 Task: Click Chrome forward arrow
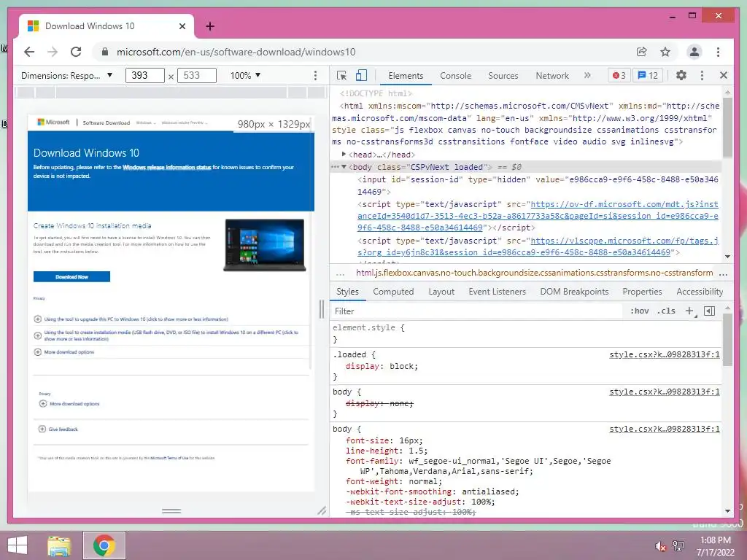[53, 52]
